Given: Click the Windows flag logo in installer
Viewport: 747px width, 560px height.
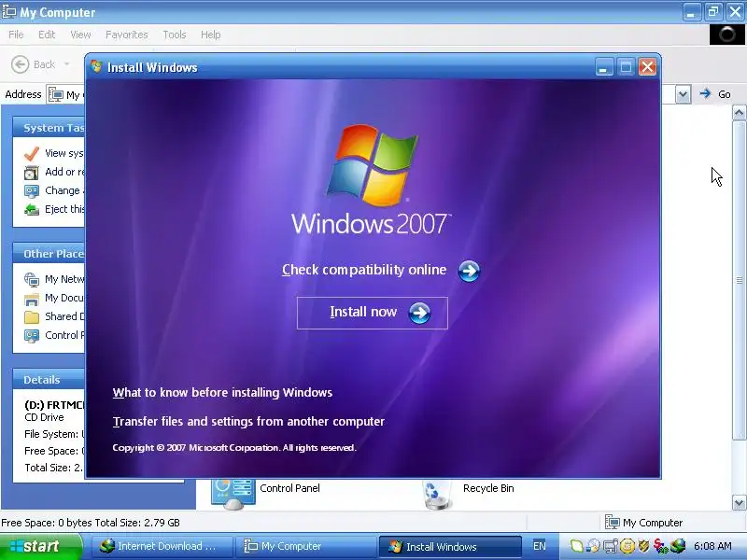Looking at the screenshot, I should (372, 165).
